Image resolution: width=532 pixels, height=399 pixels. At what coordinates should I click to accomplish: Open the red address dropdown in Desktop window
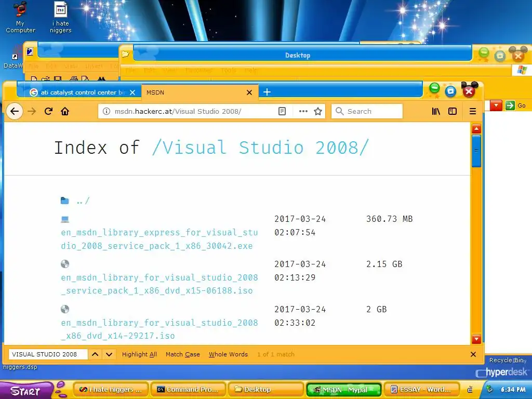pyautogui.click(x=496, y=105)
